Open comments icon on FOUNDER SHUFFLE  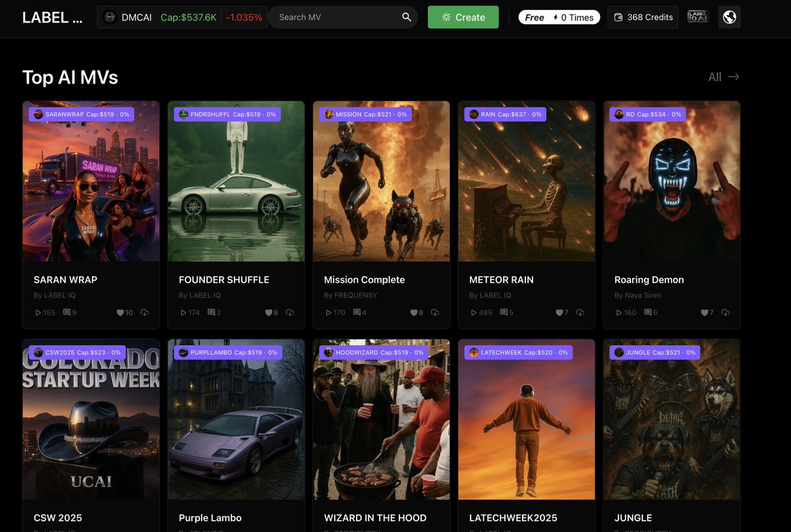212,312
